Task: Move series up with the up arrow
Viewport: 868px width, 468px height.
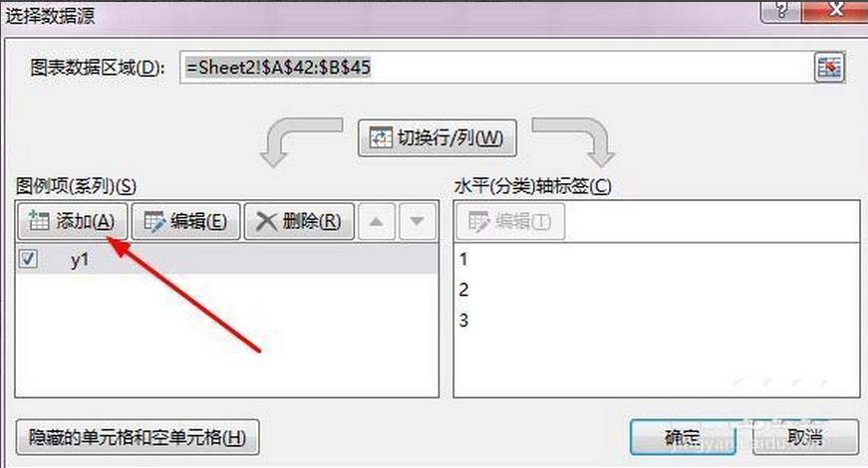Action: pyautogui.click(x=377, y=222)
